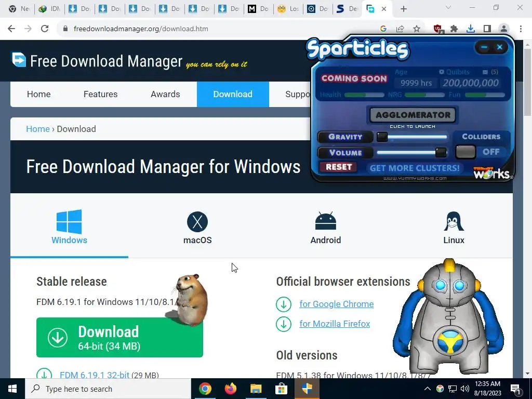
Task: Reload the page with the refresh icon
Action: click(45, 29)
